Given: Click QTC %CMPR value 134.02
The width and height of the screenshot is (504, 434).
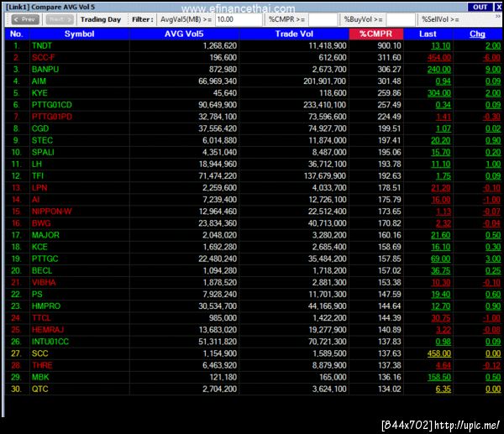Looking at the screenshot, I should click(389, 389).
